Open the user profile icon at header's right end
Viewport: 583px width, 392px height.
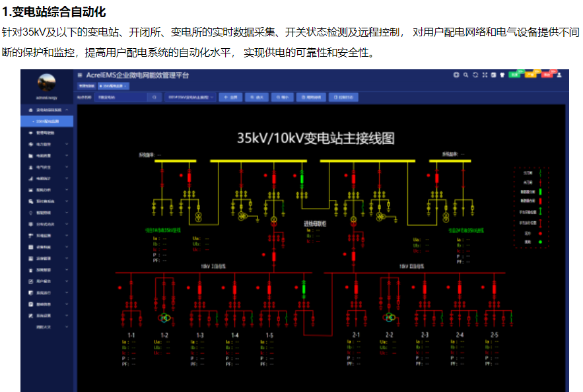click(559, 75)
